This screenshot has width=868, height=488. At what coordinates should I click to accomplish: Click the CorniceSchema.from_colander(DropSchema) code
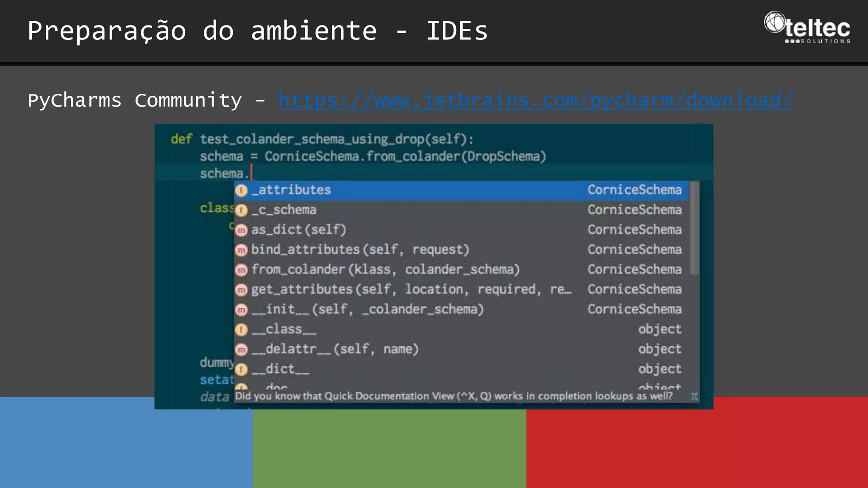406,157
